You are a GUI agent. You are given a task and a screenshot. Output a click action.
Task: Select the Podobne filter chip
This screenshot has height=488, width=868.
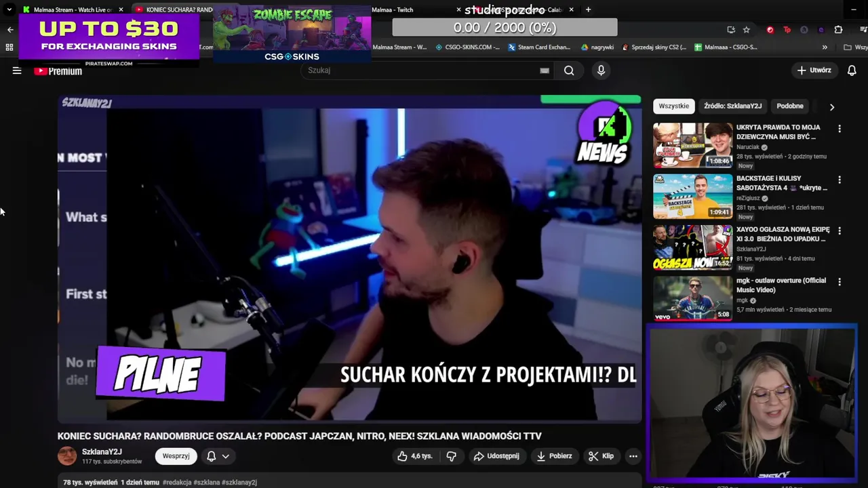coord(789,106)
